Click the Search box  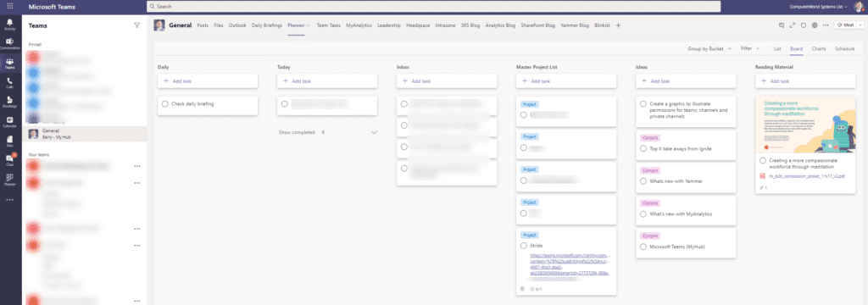coord(433,6)
